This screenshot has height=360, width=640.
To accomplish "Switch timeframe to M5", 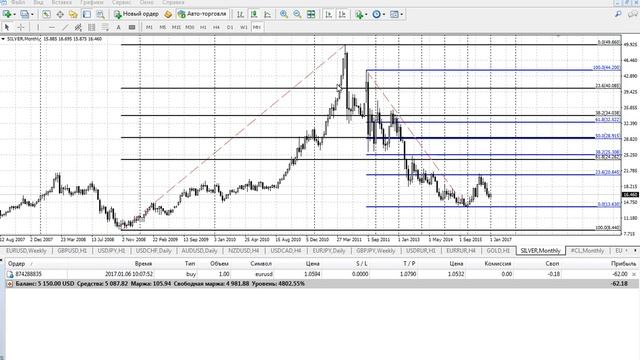I will (162, 27).
